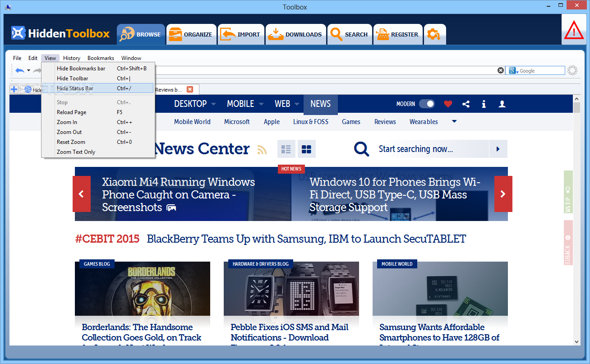The image size is (590, 364).
Task: Click the loading spinner icon
Action: click(572, 70)
